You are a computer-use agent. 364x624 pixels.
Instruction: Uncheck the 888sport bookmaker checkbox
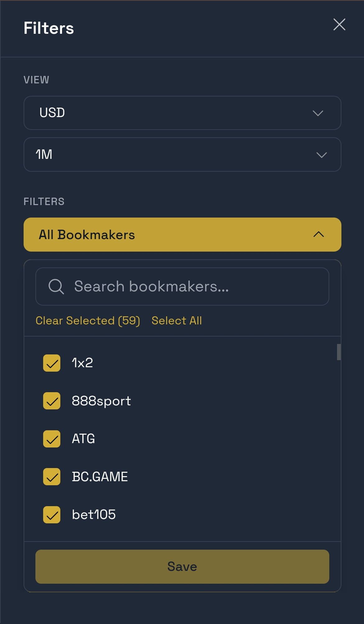(52, 401)
